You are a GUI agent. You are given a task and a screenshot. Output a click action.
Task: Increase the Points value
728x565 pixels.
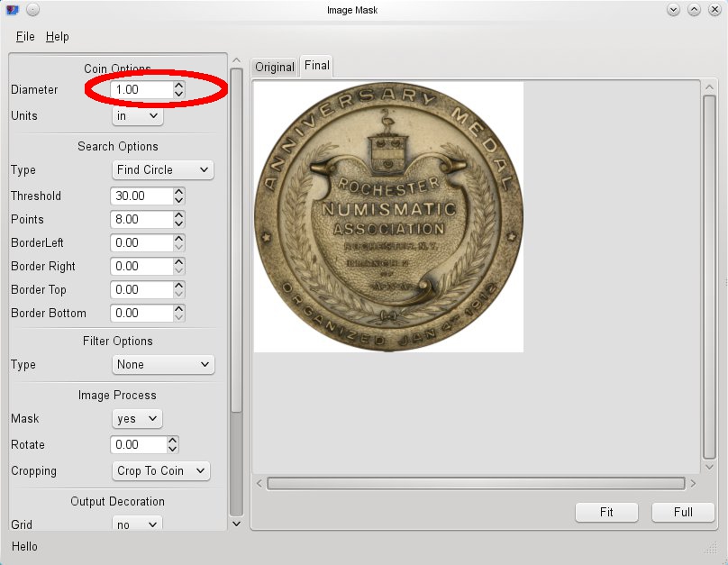coord(179,215)
